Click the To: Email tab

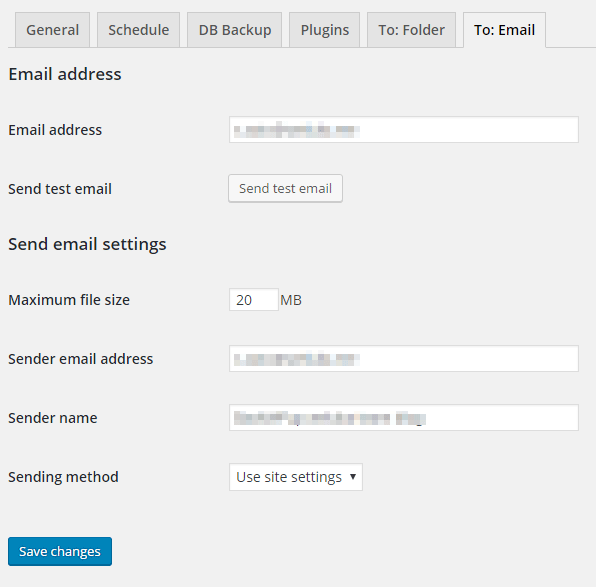click(504, 30)
